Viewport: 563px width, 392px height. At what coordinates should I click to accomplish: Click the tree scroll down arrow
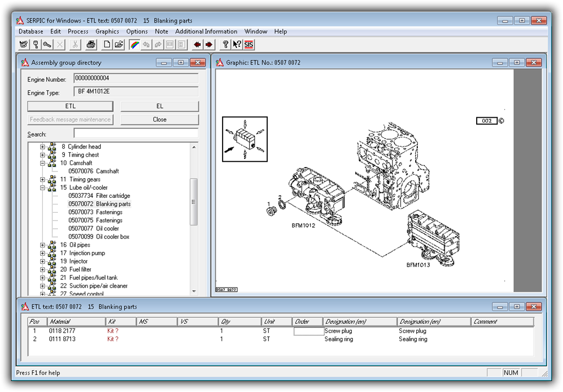[194, 291]
